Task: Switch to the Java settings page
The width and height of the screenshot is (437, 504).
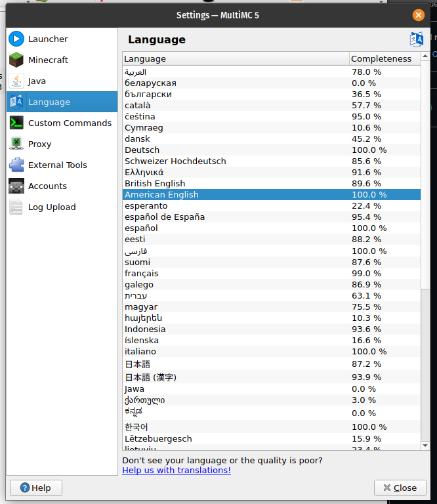Action: [62, 81]
